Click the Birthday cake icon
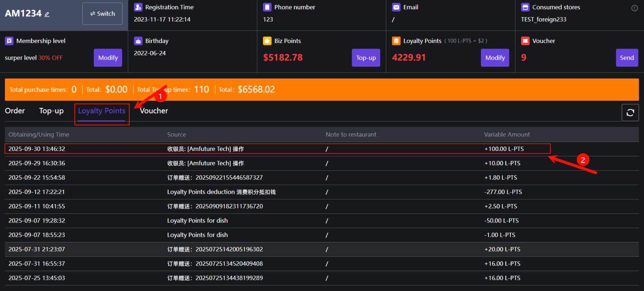This screenshot has width=644, height=291. coord(138,41)
